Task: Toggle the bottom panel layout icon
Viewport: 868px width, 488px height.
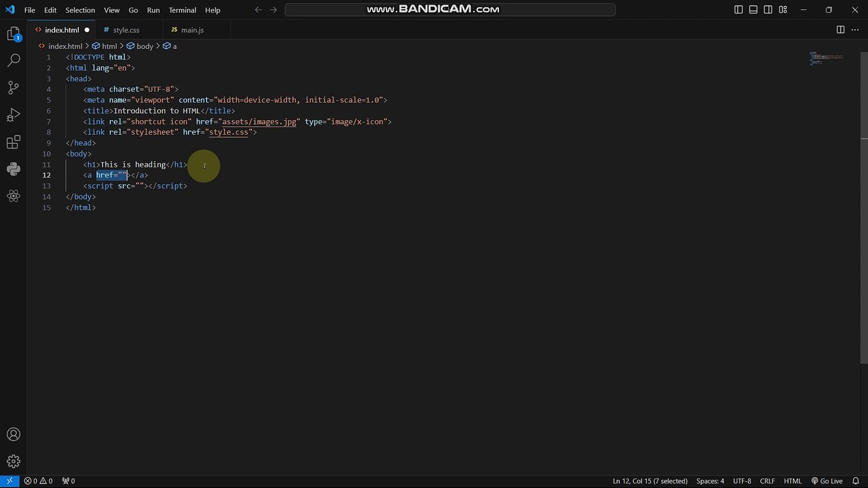Action: [x=753, y=9]
